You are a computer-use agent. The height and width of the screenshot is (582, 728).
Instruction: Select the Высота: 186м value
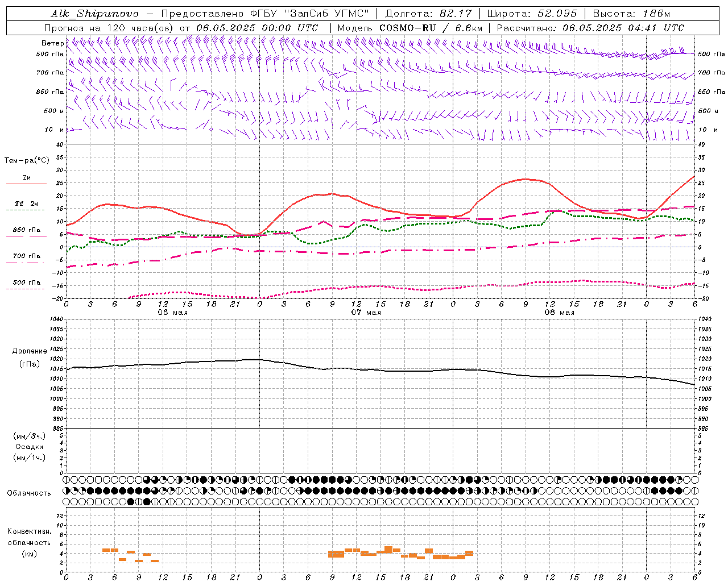(631, 14)
